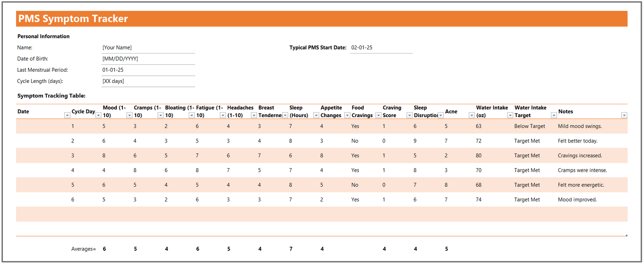644x264 pixels.
Task: Click Food Cravings 'No' in 'Felt better today.' row
Action: [355, 141]
